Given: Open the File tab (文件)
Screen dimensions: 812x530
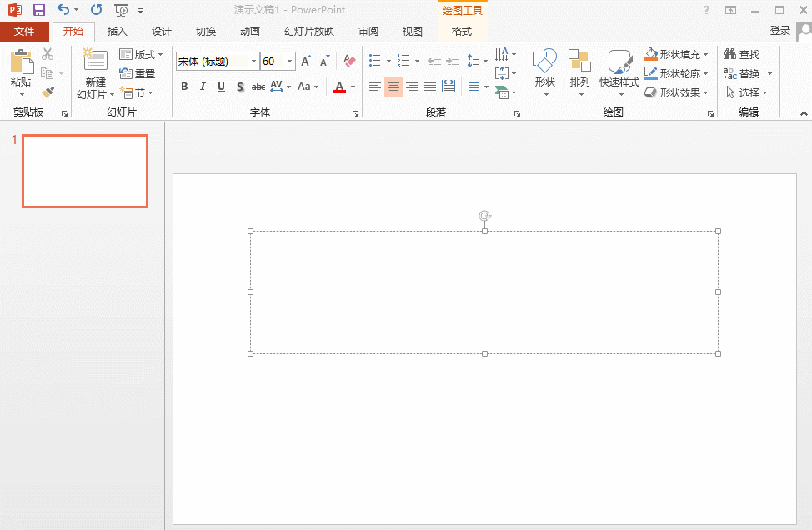Looking at the screenshot, I should tap(24, 32).
